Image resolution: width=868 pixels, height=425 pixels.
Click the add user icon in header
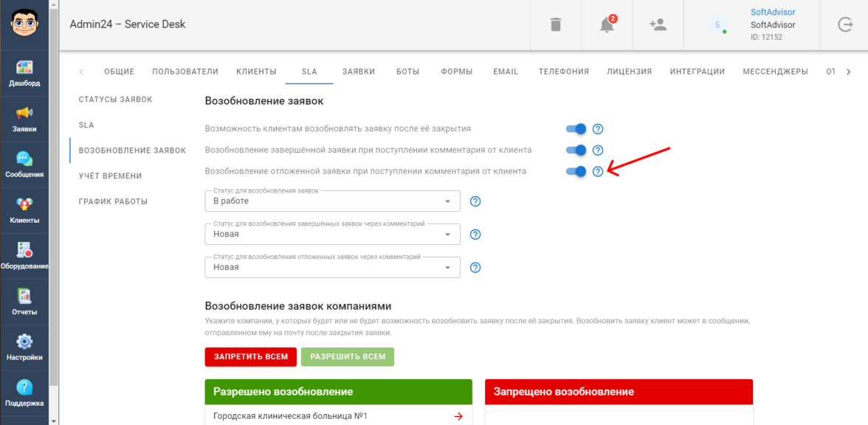[x=658, y=24]
